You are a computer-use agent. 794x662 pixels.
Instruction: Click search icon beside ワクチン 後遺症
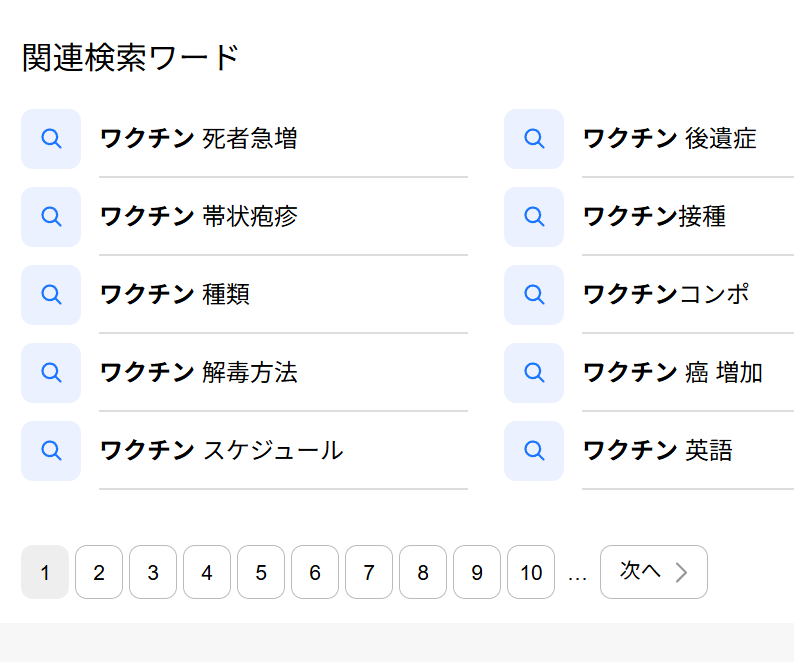[x=534, y=139]
